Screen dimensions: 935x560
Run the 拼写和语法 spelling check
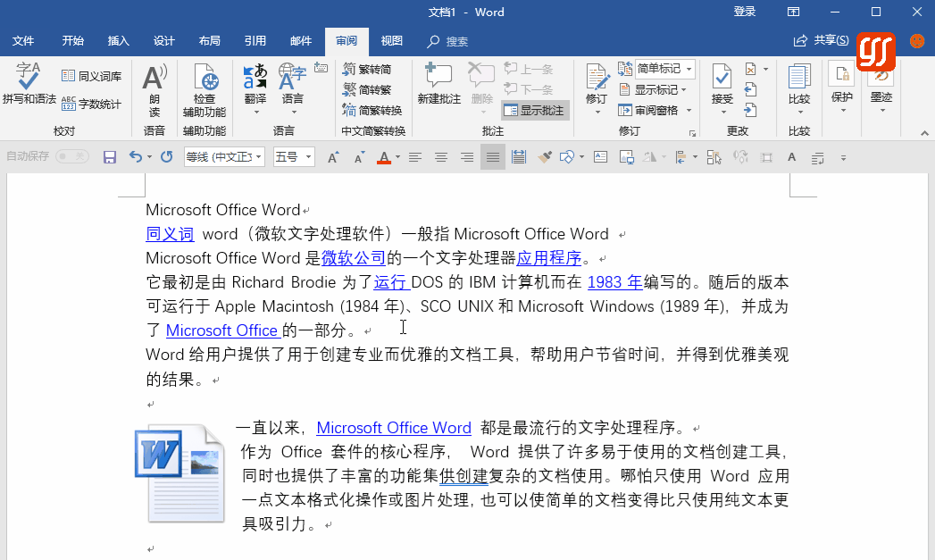coord(29,83)
